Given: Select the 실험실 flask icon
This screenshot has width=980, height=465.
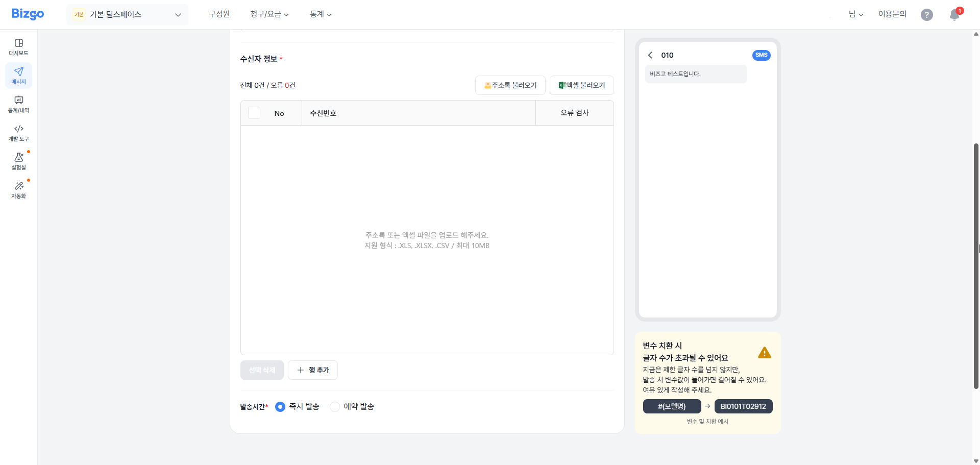Looking at the screenshot, I should pos(18,160).
